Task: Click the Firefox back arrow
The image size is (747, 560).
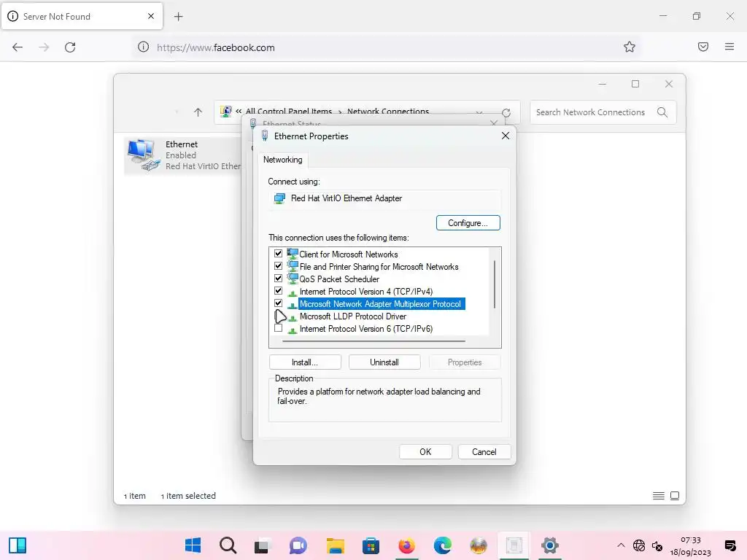Action: [x=18, y=47]
